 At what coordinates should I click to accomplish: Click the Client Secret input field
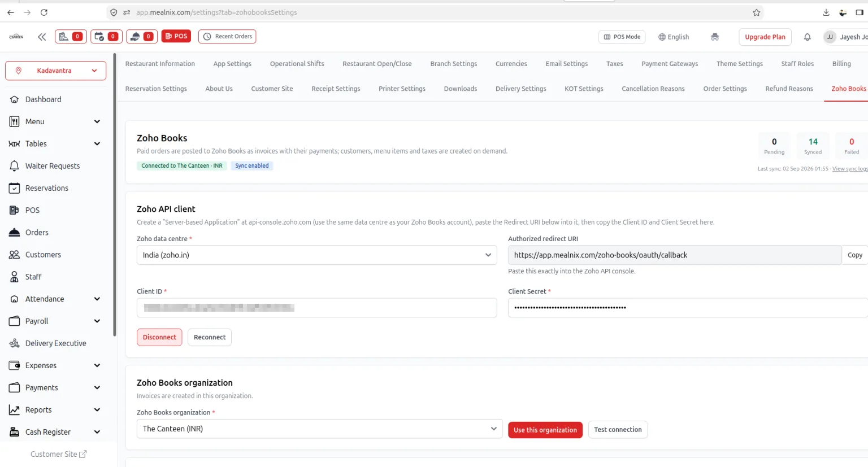tap(688, 308)
